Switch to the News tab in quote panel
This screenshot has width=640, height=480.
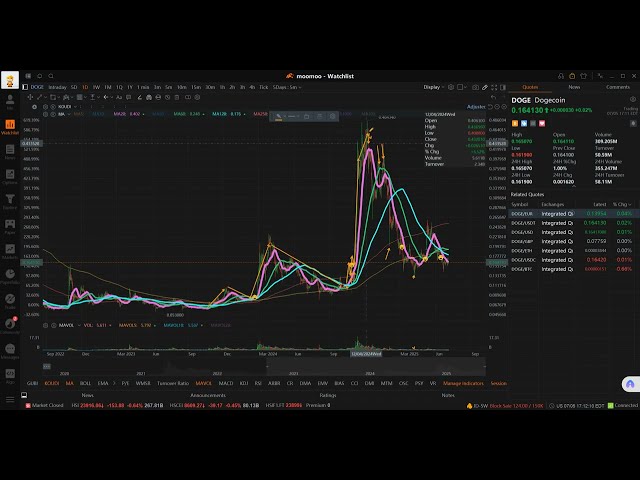click(574, 87)
